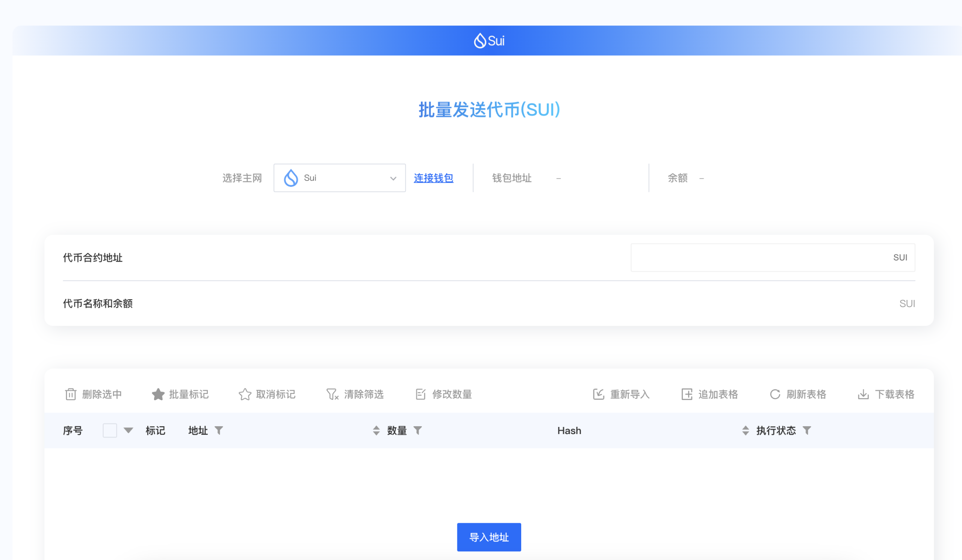Sort by 执行状态 column arrows
The width and height of the screenshot is (962, 560).
745,431
